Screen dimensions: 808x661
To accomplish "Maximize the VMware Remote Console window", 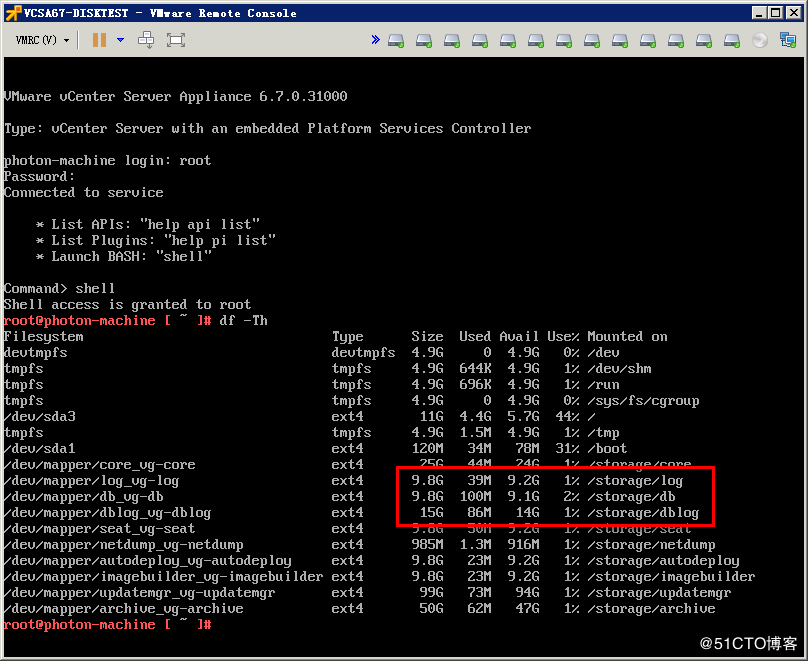I will coord(776,13).
